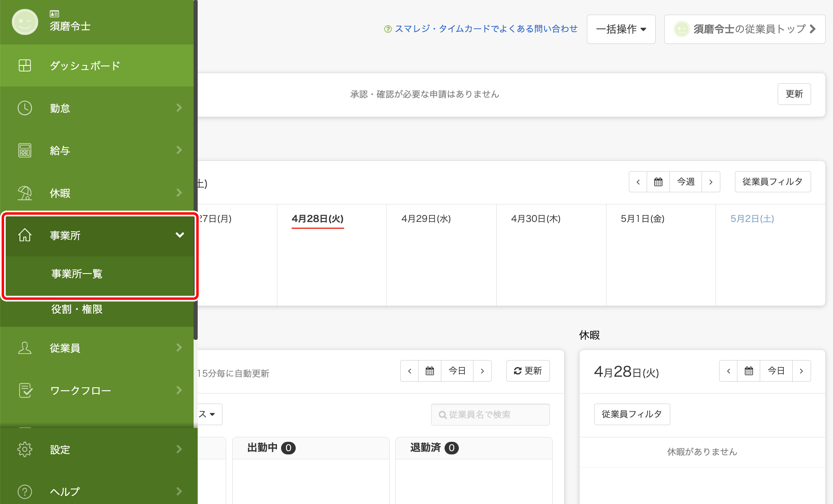Open the partially hidden status dropdown ending in ス

(x=209, y=414)
